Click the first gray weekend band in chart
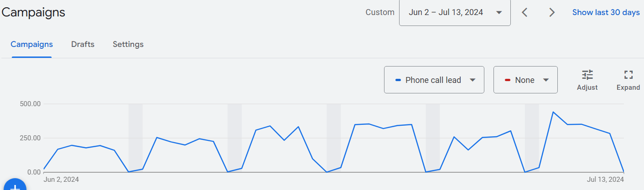This screenshot has width=644, height=190. (135, 137)
